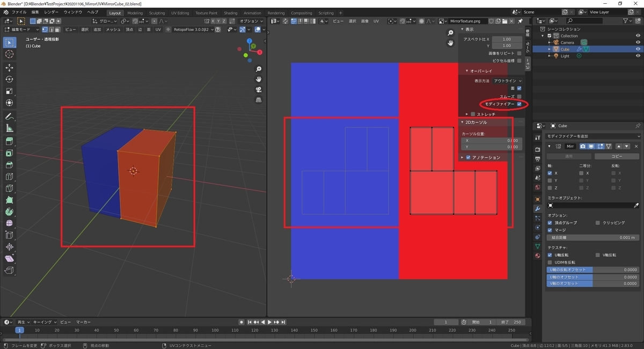Screen dimensions: 644x349
Task: Uncheck the モディファイアー overlay checkbox
Action: pos(519,104)
